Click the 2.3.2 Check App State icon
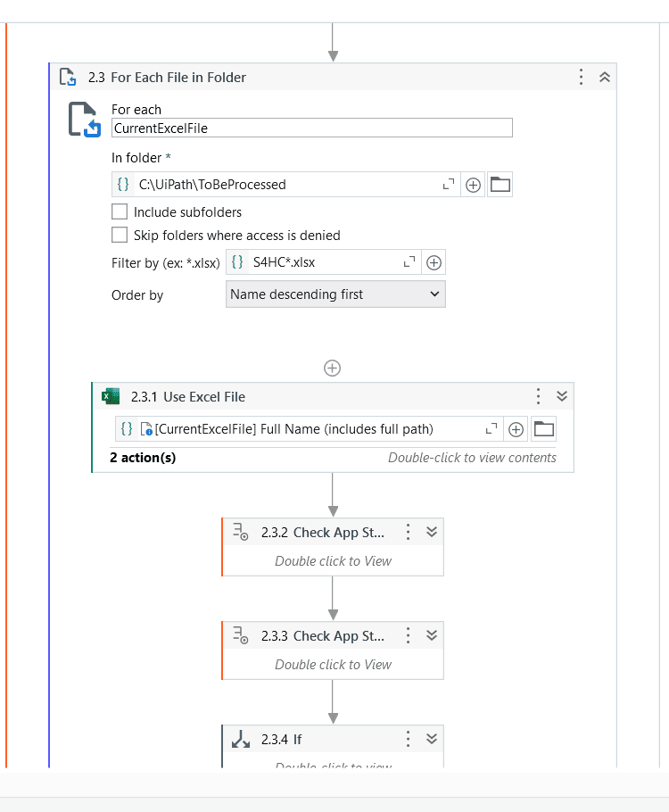 click(x=241, y=532)
